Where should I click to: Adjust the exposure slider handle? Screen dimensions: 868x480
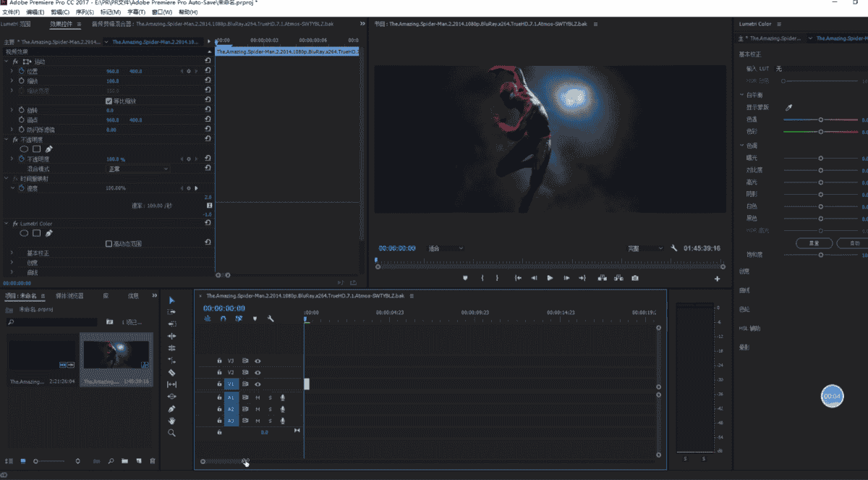(x=820, y=158)
